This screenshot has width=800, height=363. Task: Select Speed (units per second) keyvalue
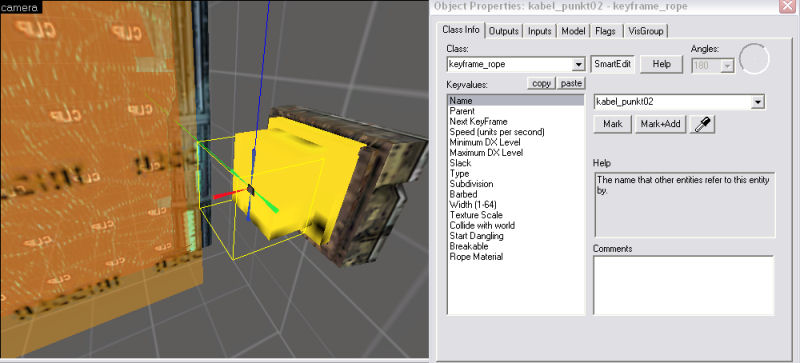pyautogui.click(x=515, y=132)
